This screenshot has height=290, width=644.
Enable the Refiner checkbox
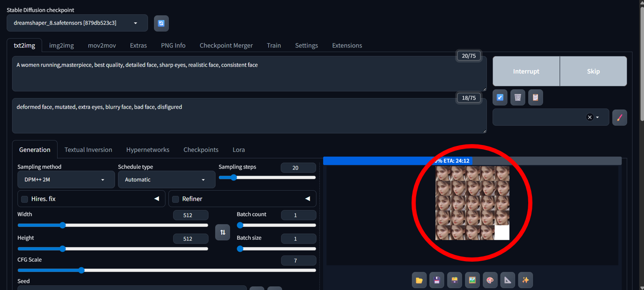click(175, 199)
